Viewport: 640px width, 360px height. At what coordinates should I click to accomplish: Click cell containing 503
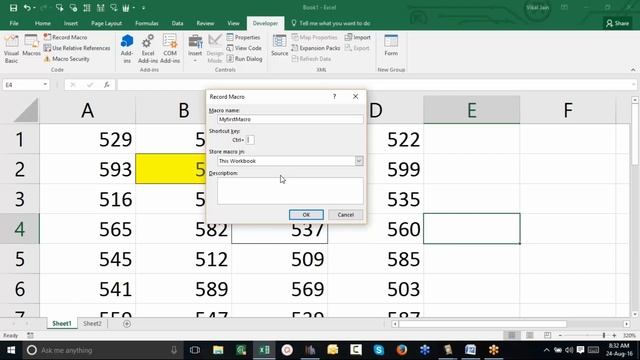(x=376, y=289)
